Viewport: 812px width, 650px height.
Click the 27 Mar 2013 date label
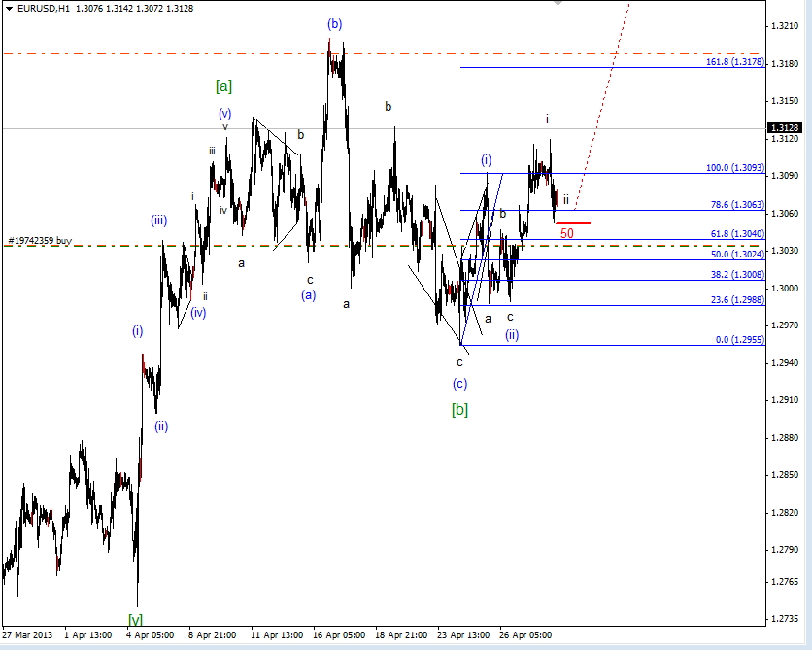click(x=27, y=635)
